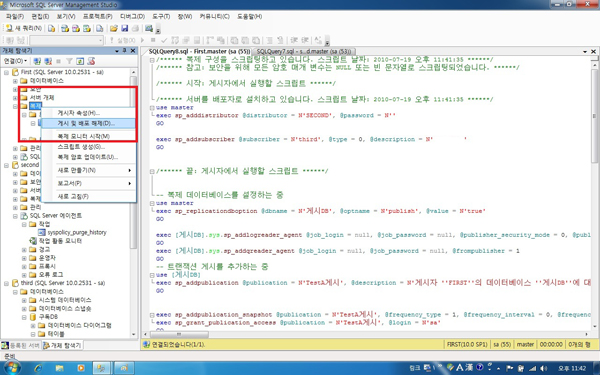Open the available databases combo box
Viewport: 600px width, 375px height.
67,40
